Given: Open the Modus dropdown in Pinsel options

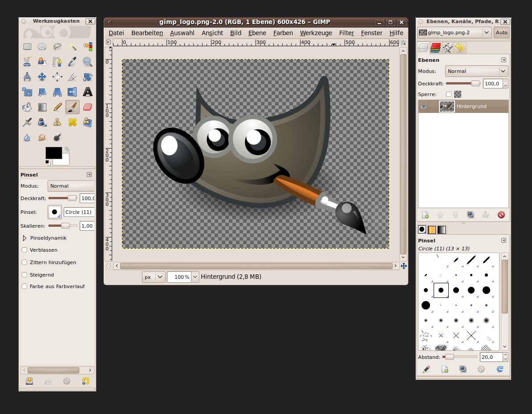Looking at the screenshot, I should click(x=71, y=186).
